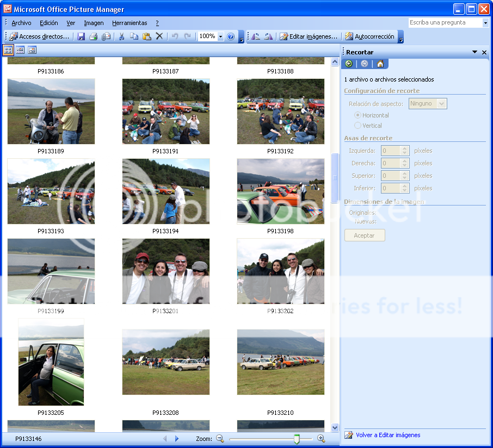This screenshot has width=493, height=448.
Task: Click the Autocorrección button
Action: [370, 36]
